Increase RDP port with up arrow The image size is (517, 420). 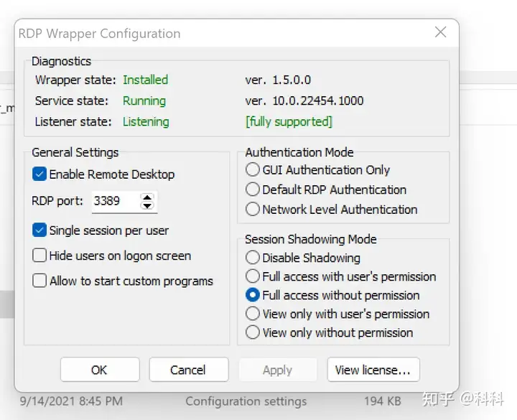tap(147, 197)
